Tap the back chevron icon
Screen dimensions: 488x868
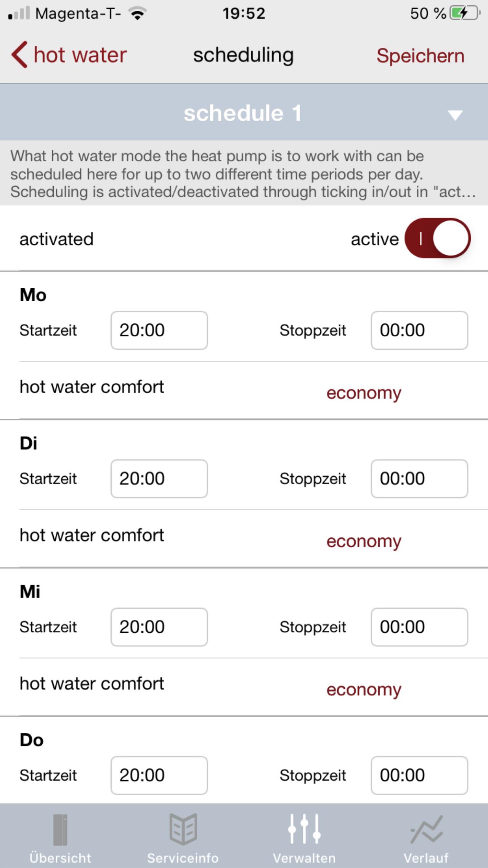click(x=19, y=55)
